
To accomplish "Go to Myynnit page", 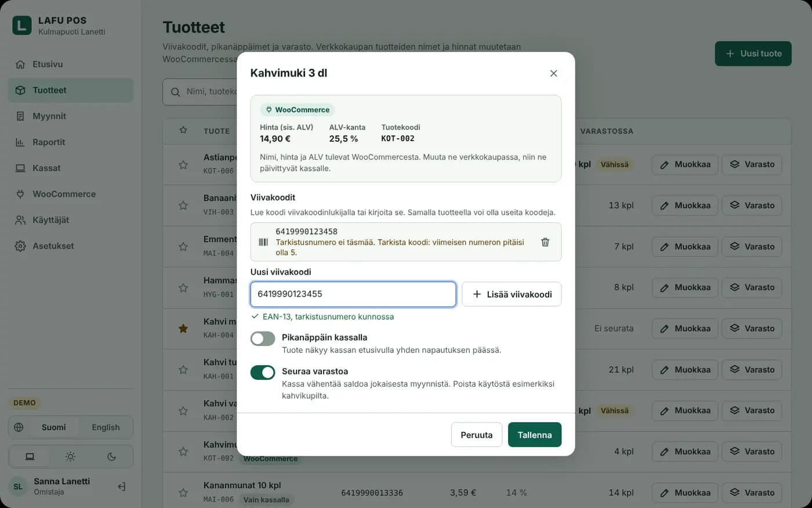I will 71,116.
